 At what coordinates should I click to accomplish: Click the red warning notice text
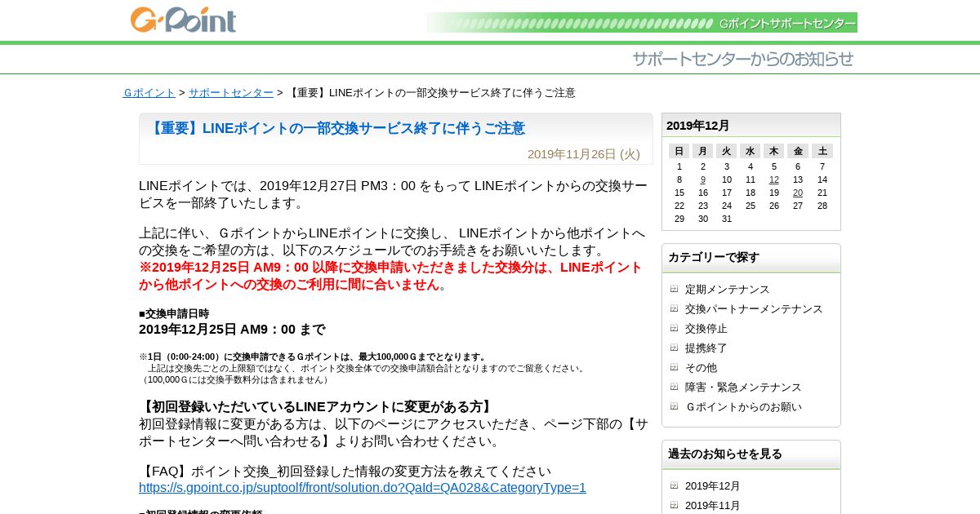coord(390,276)
